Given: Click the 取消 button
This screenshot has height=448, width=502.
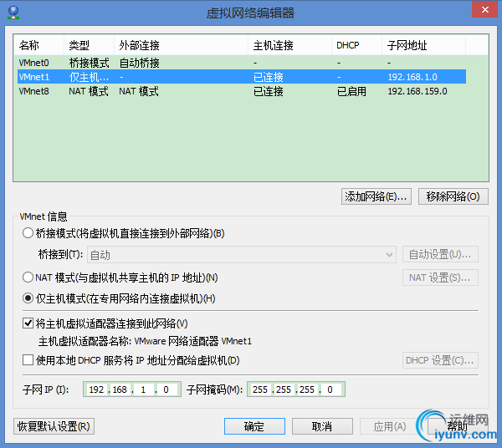Looking at the screenshot, I should coord(322,426).
